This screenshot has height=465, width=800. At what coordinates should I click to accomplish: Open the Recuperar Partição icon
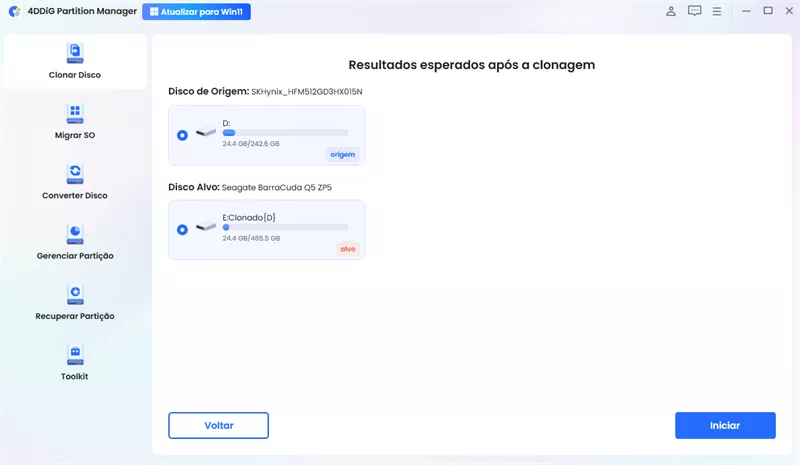click(75, 294)
